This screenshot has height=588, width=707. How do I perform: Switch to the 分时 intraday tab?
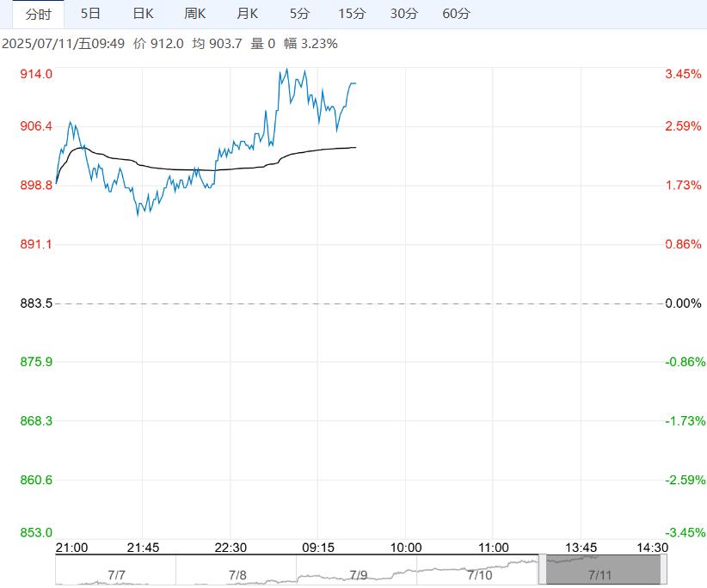(39, 14)
